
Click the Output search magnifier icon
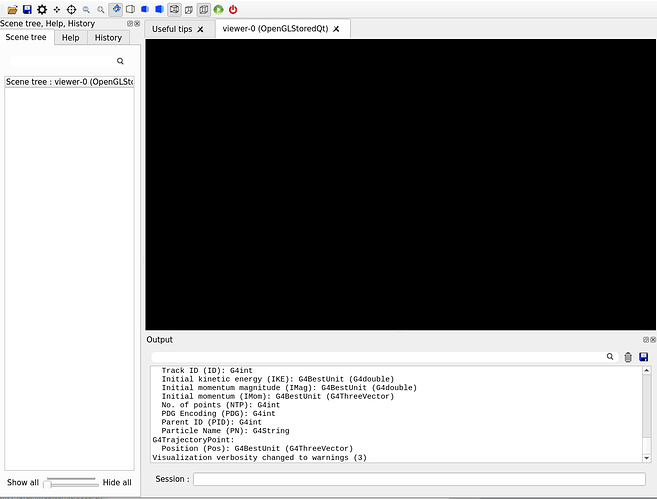[610, 357]
